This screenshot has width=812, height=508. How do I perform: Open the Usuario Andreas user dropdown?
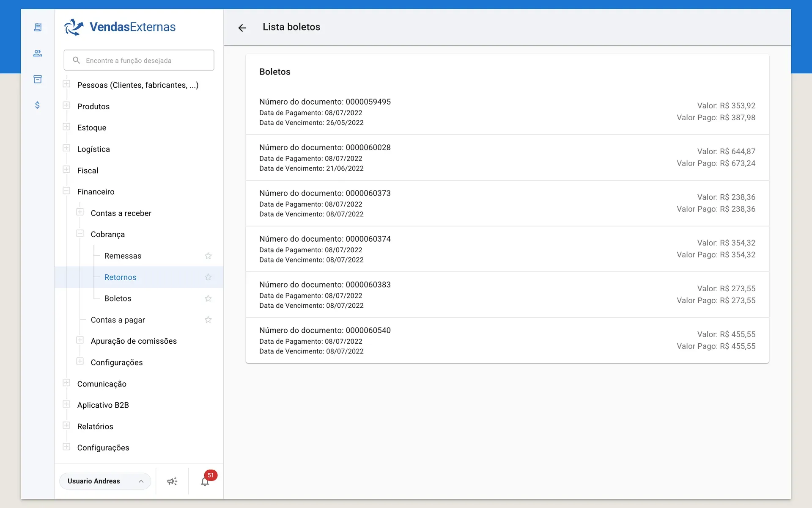click(x=105, y=481)
